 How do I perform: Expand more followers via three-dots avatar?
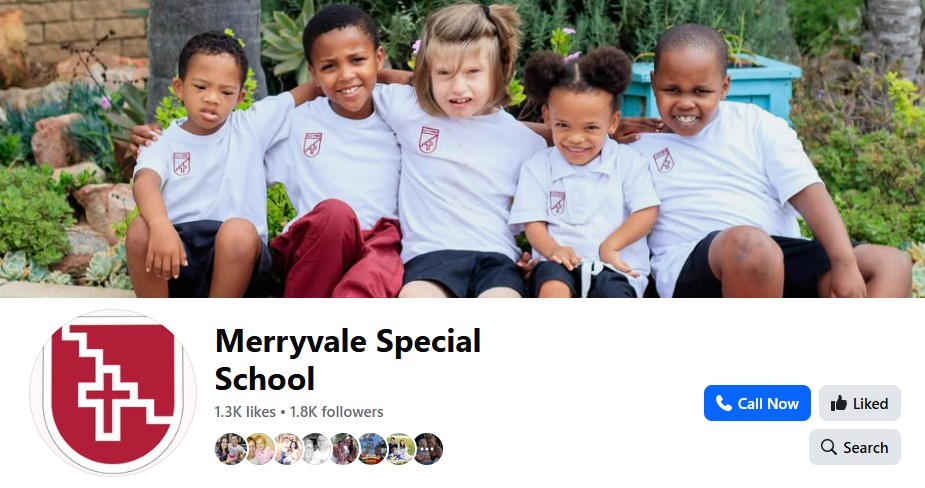[x=429, y=449]
